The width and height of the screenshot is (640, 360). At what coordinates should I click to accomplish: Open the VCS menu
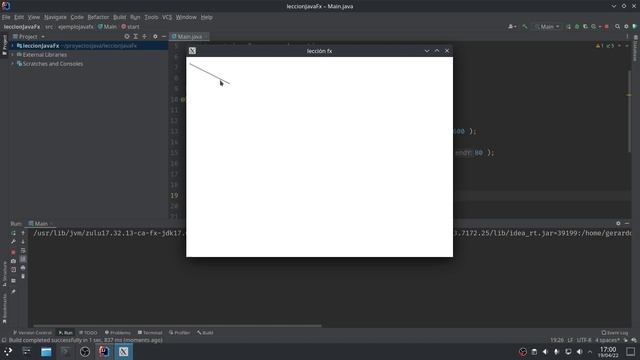[167, 17]
